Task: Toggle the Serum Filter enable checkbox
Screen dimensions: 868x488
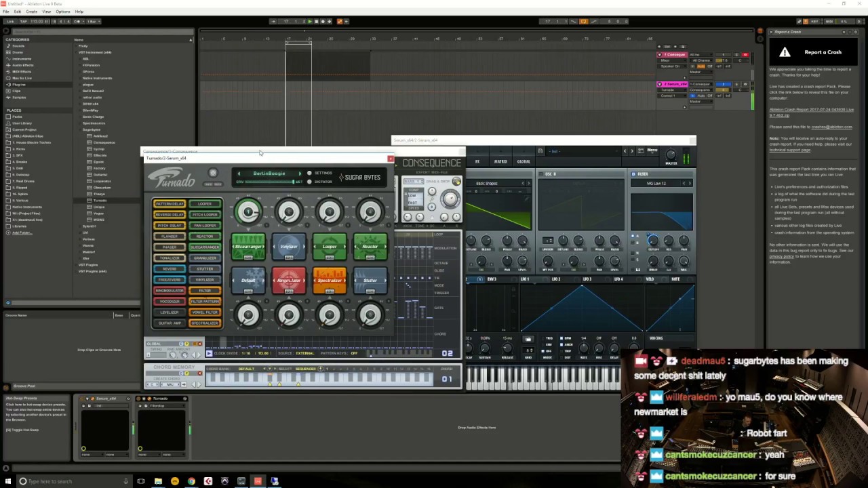Action: [633, 174]
